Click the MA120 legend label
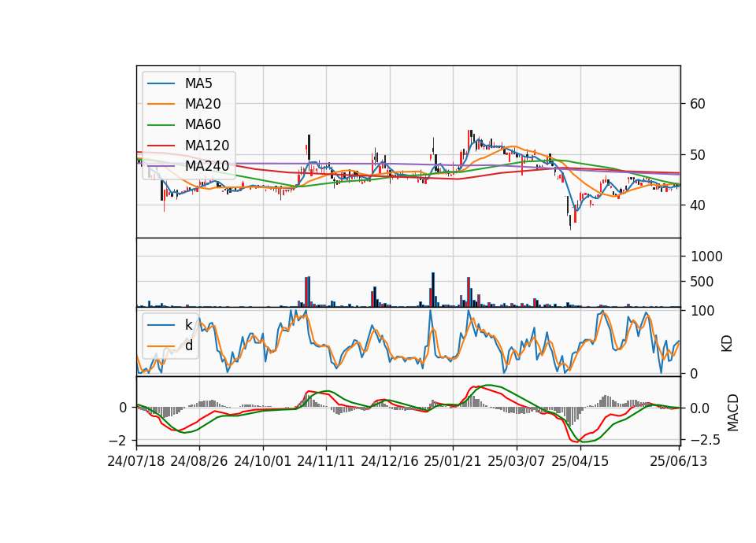The image size is (756, 543). coord(207,146)
